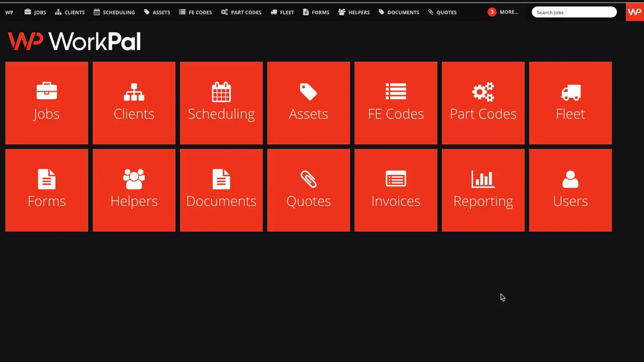Click the WP home link in the navigation bar
Image resolution: width=644 pixels, height=362 pixels.
[9, 12]
